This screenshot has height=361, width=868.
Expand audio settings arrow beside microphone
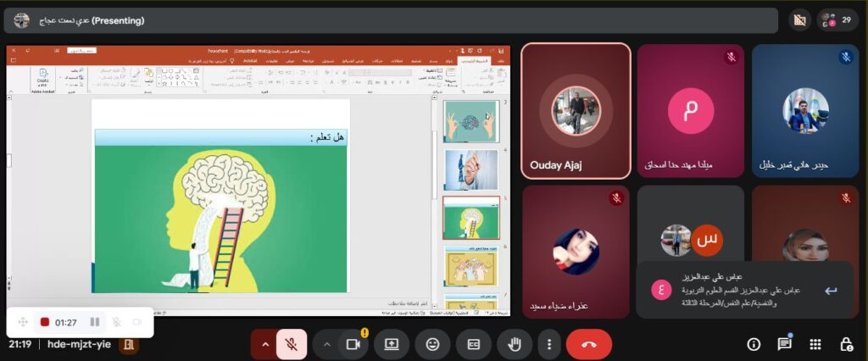click(x=265, y=344)
